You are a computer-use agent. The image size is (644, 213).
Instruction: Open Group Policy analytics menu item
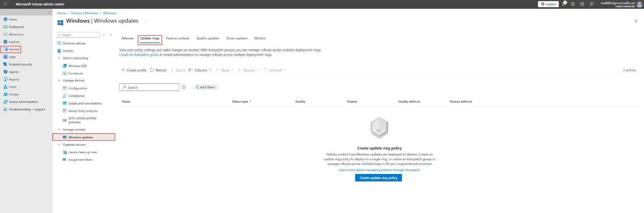point(83,111)
